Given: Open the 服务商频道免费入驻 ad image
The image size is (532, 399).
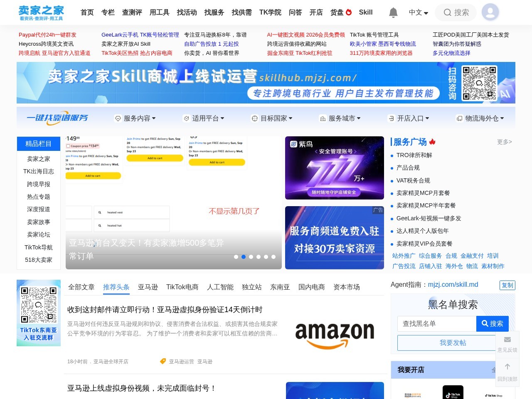Looking at the screenshot, I should (x=335, y=238).
